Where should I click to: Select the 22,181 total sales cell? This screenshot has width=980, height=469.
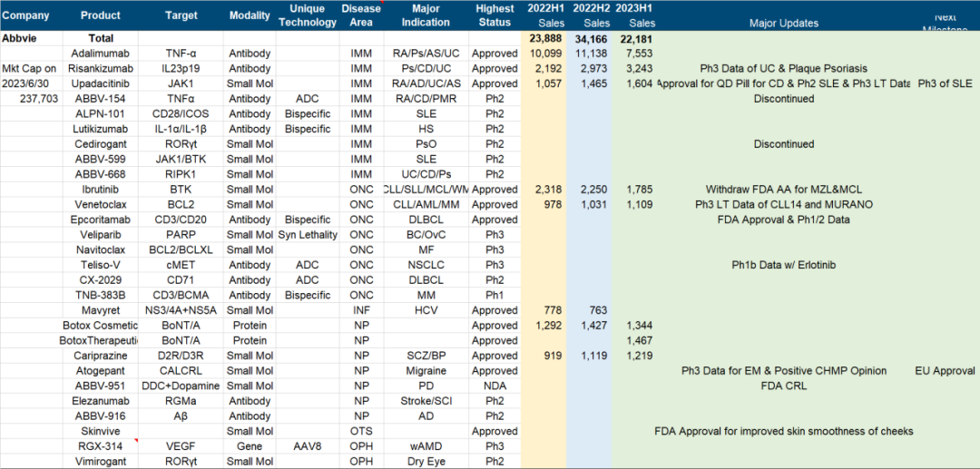(634, 38)
